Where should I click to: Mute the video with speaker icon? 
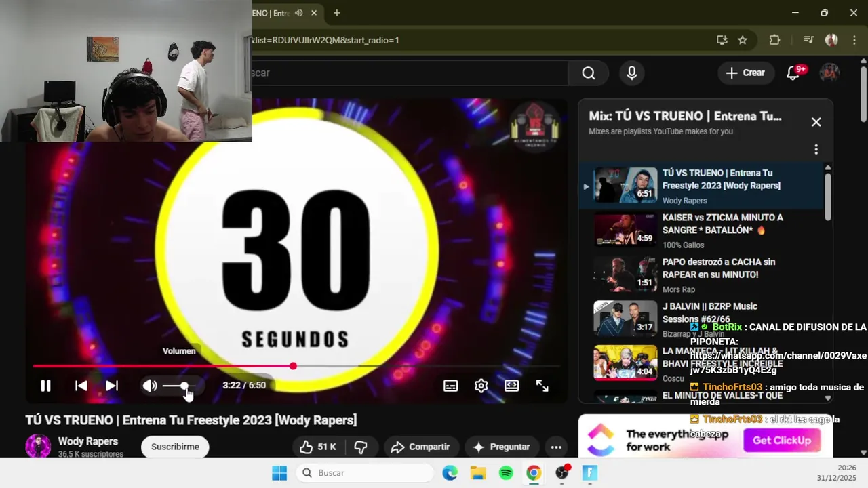[150, 386]
